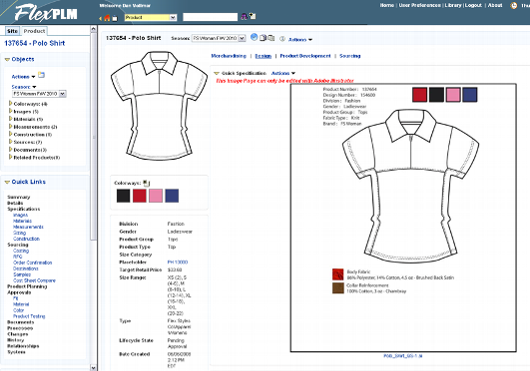Click the icon next to the Colorways label
The height and width of the screenshot is (371, 530).
pyautogui.click(x=146, y=183)
